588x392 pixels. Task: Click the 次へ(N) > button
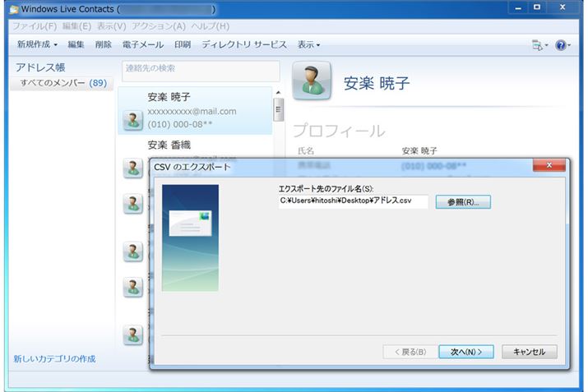(x=465, y=352)
